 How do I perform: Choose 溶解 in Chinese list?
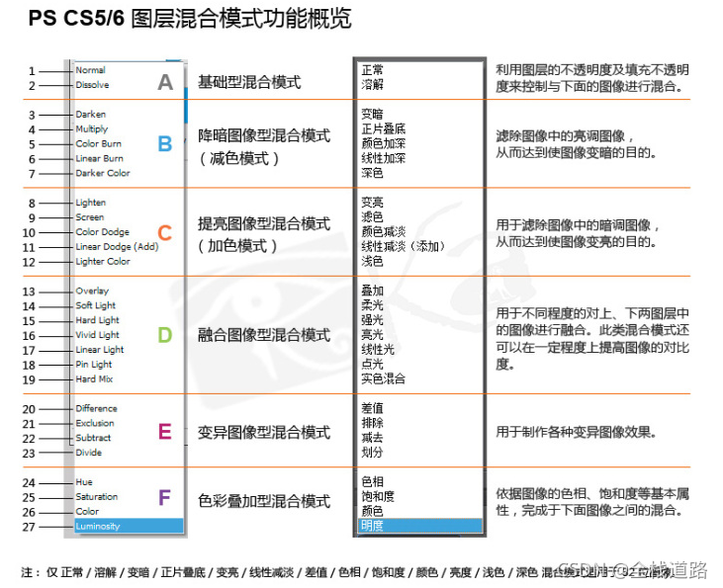click(372, 85)
